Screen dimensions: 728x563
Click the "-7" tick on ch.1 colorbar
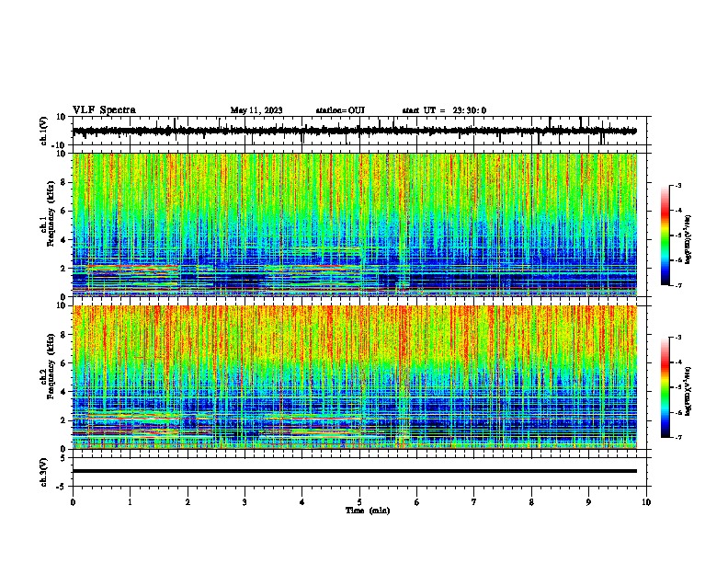[677, 286]
